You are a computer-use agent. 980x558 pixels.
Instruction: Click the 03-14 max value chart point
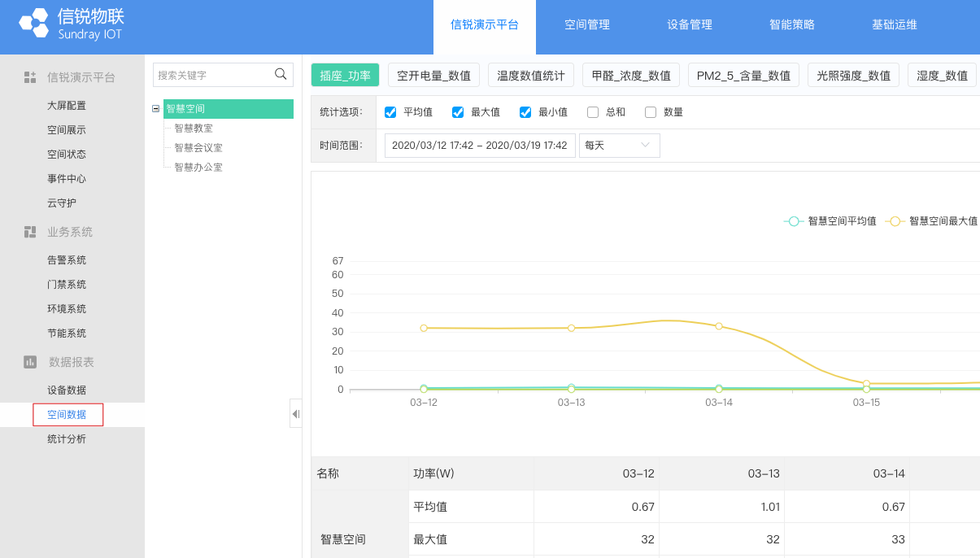click(719, 326)
